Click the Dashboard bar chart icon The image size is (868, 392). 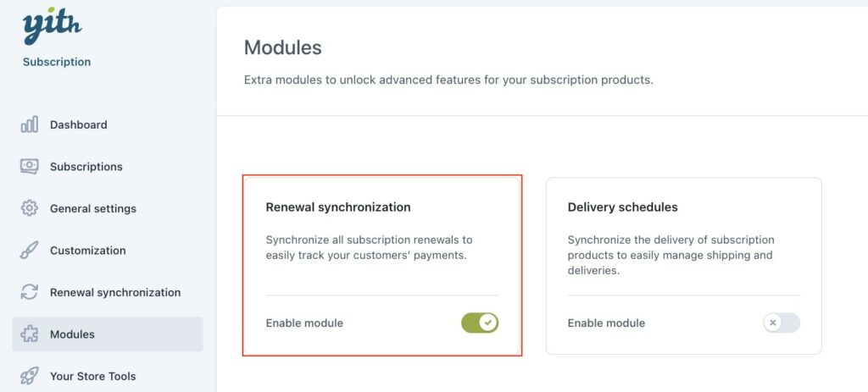(x=30, y=124)
